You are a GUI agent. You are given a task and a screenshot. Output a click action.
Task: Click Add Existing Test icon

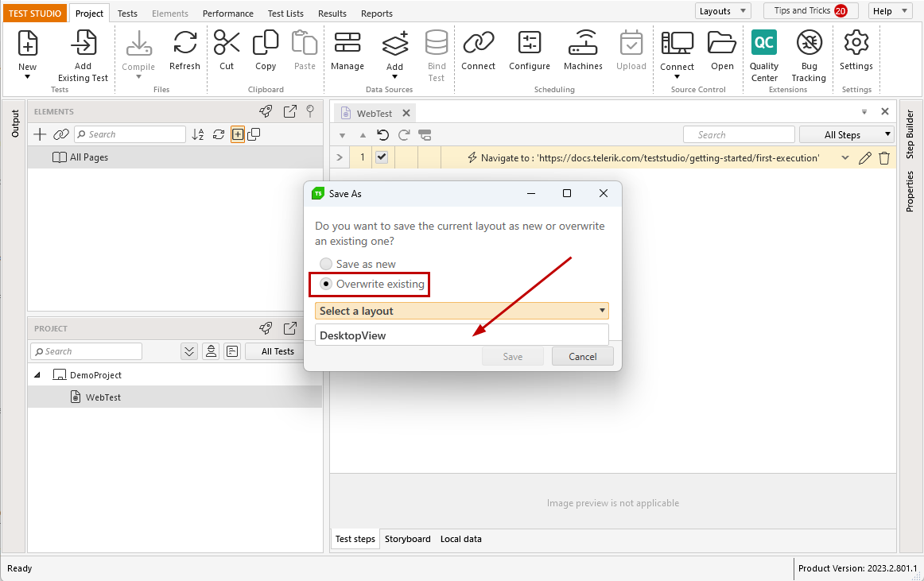[83, 43]
